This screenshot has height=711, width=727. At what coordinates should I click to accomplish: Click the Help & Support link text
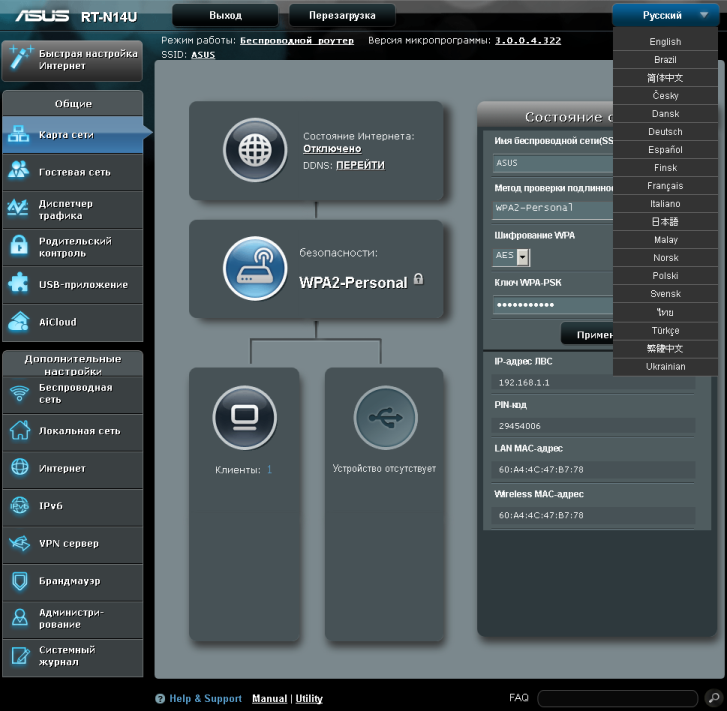click(x=205, y=698)
